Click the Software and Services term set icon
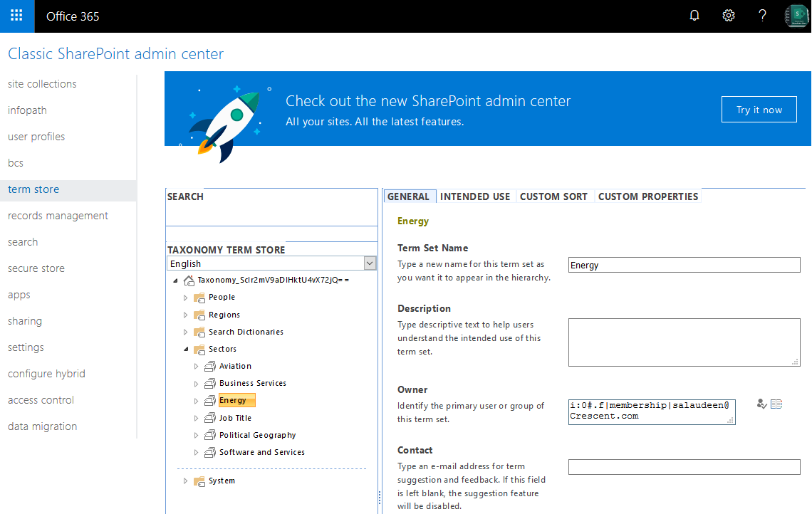The width and height of the screenshot is (812, 514). [x=209, y=452]
